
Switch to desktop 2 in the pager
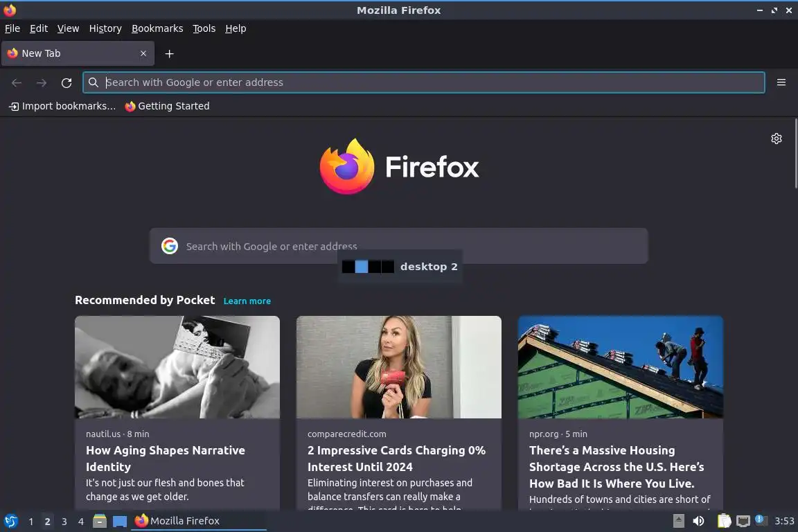(47, 522)
